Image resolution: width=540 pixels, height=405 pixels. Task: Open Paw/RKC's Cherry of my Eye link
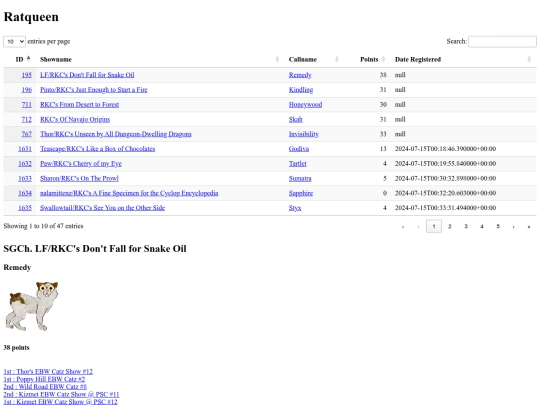[81, 164]
